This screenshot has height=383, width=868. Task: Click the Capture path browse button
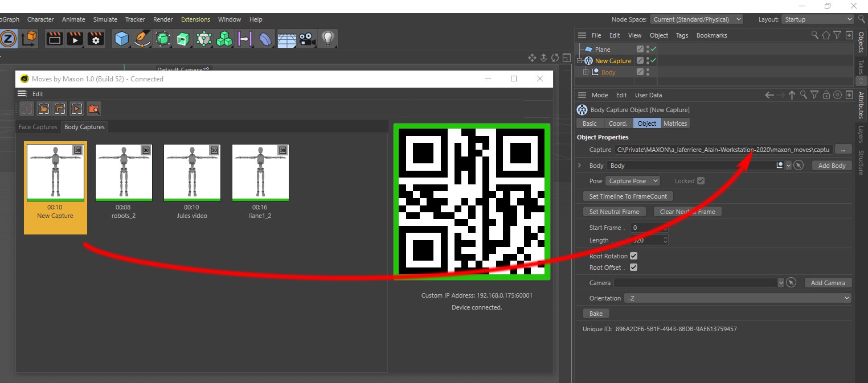(x=843, y=150)
